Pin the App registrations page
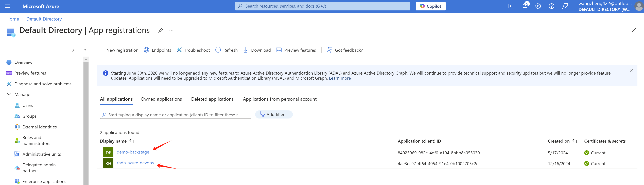Screen dimensions: 644x185 pyautogui.click(x=161, y=30)
